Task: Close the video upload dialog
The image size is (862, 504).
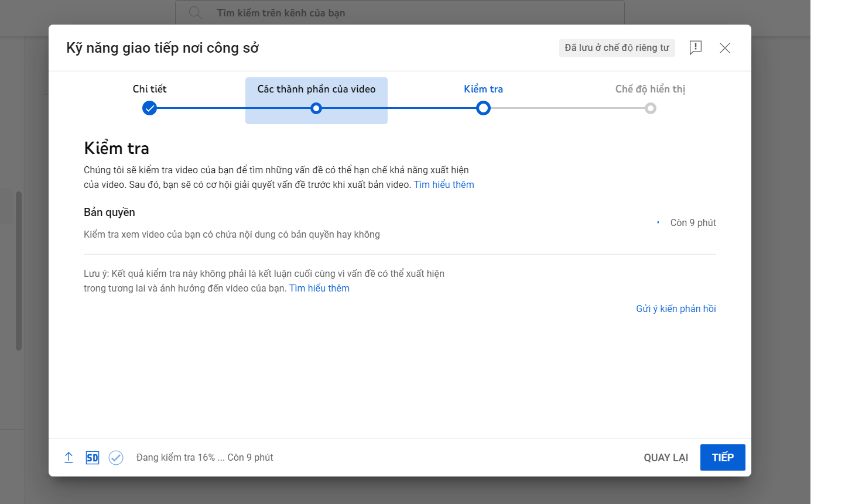Action: click(x=725, y=48)
